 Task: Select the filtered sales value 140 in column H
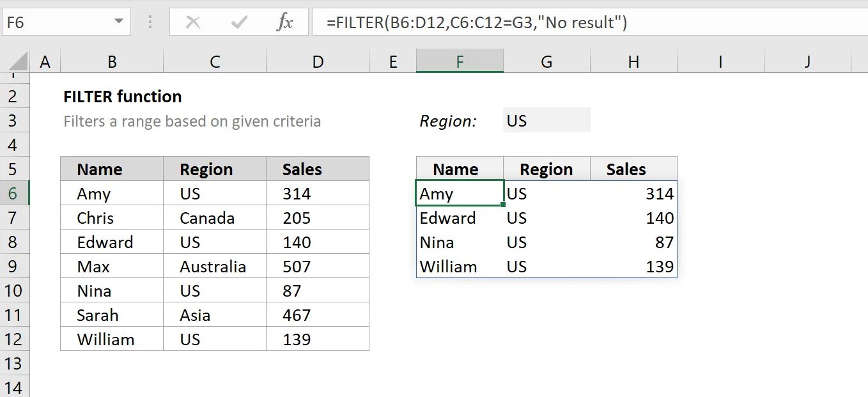point(633,218)
